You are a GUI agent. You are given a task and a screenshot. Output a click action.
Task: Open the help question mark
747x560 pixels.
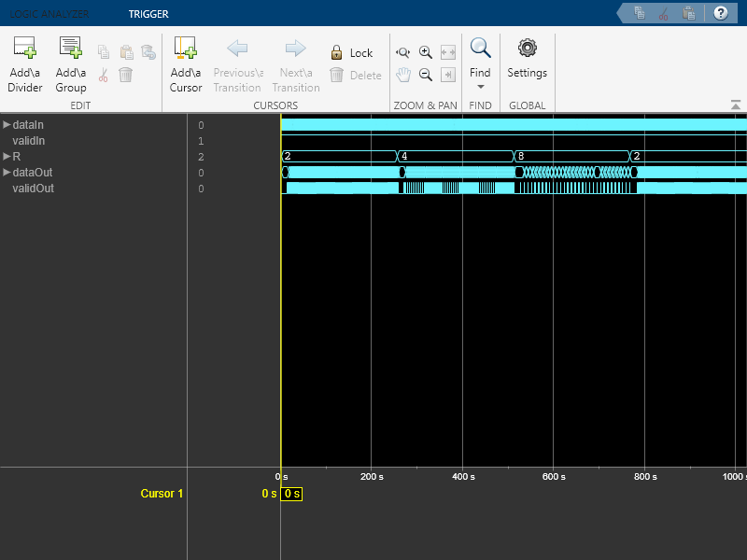click(720, 13)
